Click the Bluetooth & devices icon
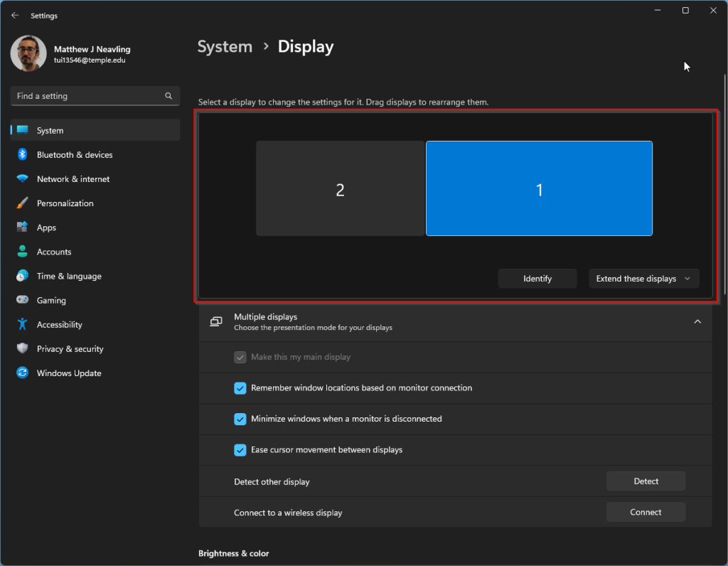The width and height of the screenshot is (728, 566). [22, 155]
